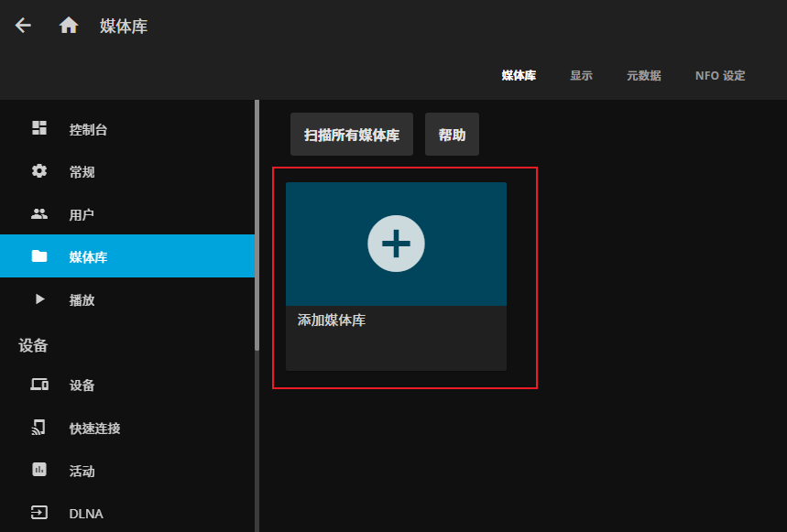Switch to the 元数据 tab
Image resolution: width=787 pixels, height=532 pixels.
[644, 76]
